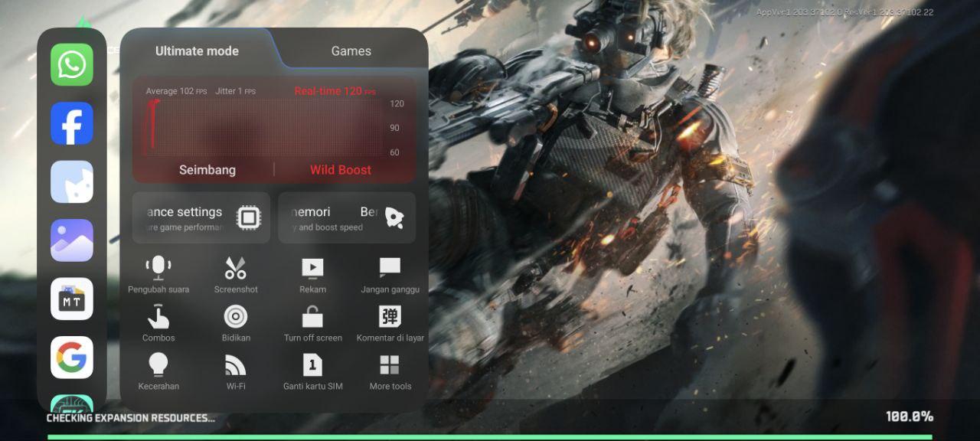The image size is (980, 441).
Task: Launch Facebook from the side app bar
Action: coord(72,123)
